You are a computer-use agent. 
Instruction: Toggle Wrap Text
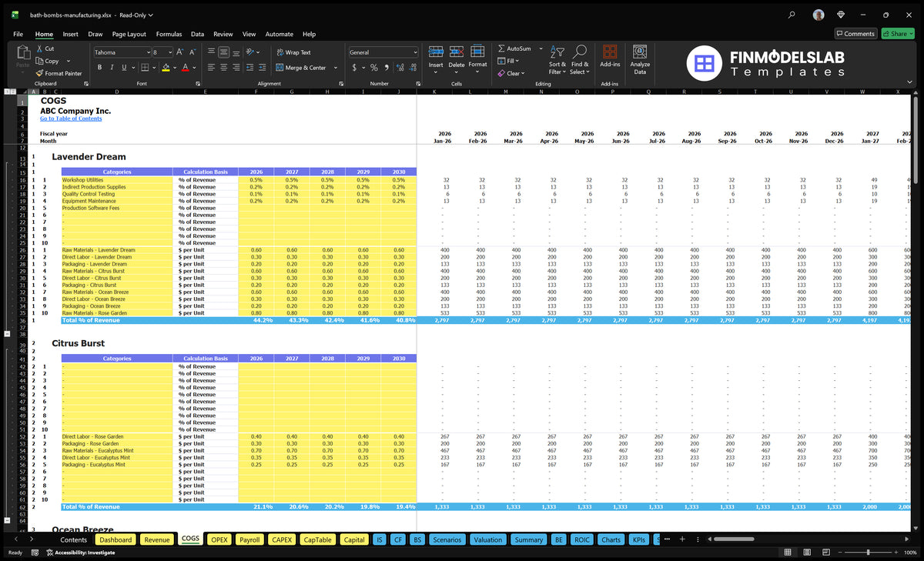pos(293,52)
